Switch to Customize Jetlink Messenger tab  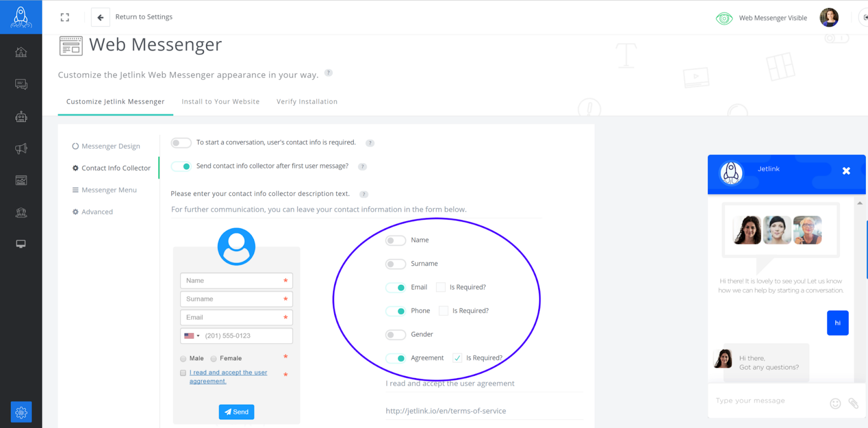116,101
